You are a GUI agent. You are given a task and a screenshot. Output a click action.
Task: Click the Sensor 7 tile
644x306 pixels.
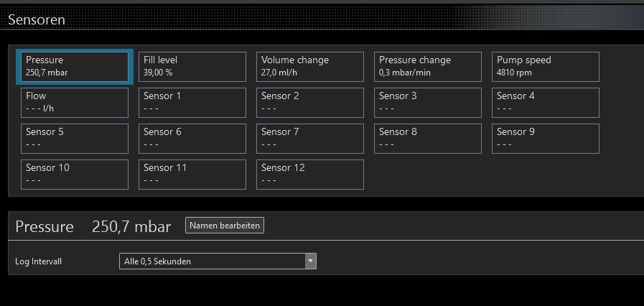click(x=310, y=138)
